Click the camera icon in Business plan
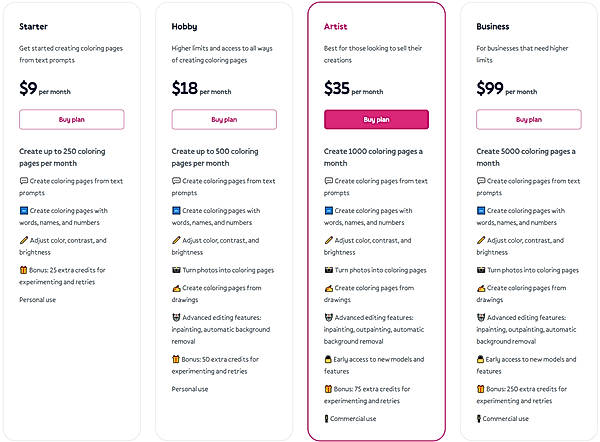600x442 pixels. pos(481,270)
